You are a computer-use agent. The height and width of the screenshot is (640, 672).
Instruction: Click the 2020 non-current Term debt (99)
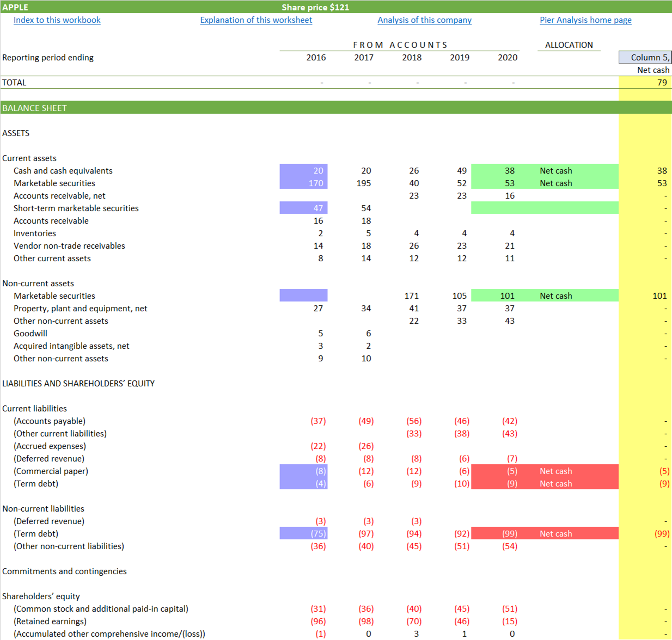pyautogui.click(x=510, y=534)
